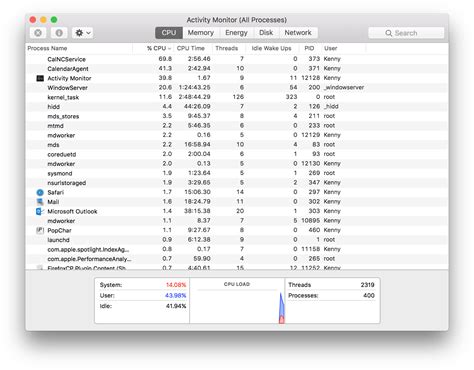The image size is (474, 370).
Task: Switch to the CPU tab
Action: point(169,33)
